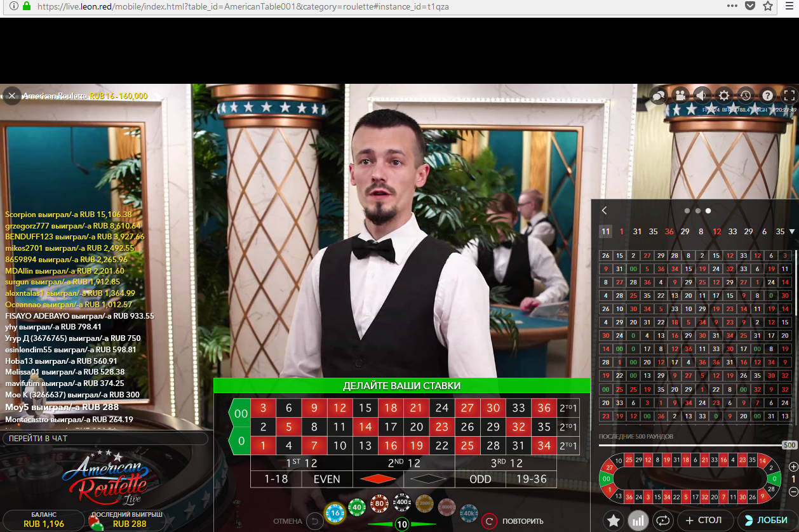Open the bet history clock icon
799x532 pixels.
[x=745, y=96]
